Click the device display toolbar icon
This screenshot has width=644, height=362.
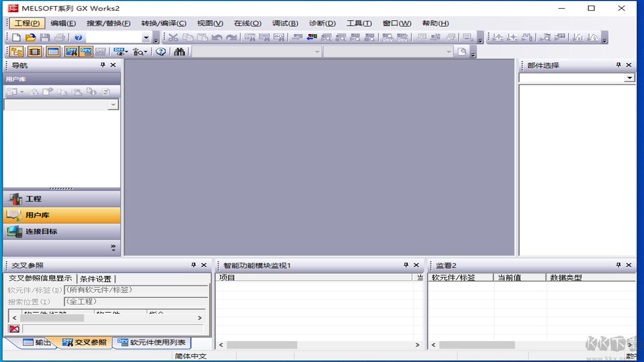pos(119,51)
